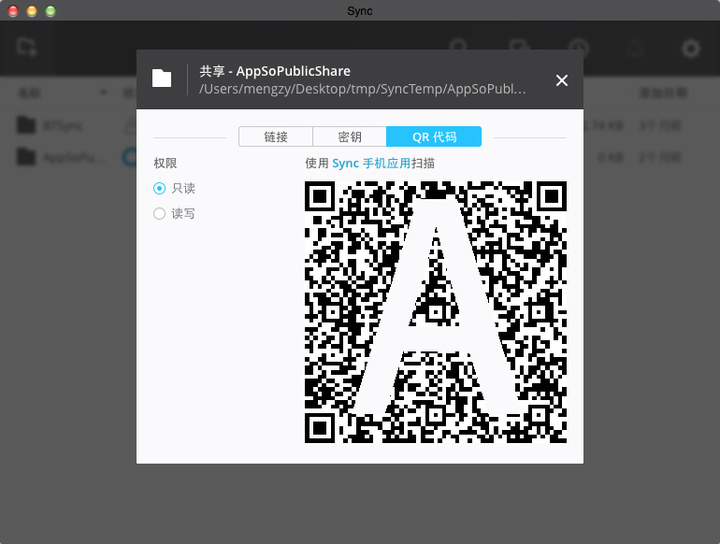Click the history clock icon in toolbar
Image resolution: width=720 pixels, height=544 pixels.
pyautogui.click(x=578, y=48)
